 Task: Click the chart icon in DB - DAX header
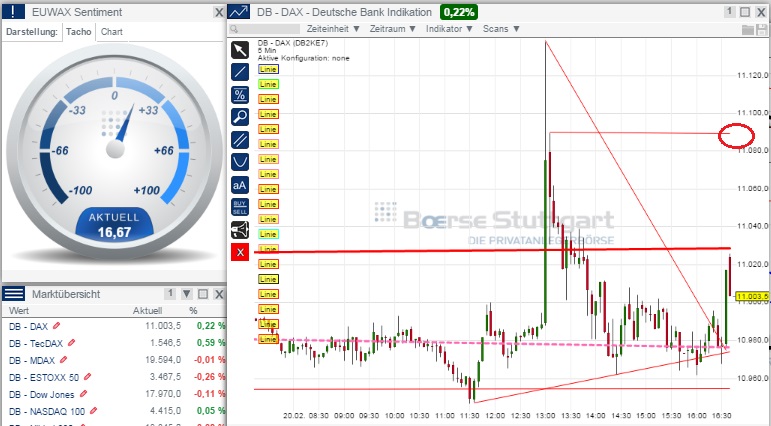tap(239, 12)
